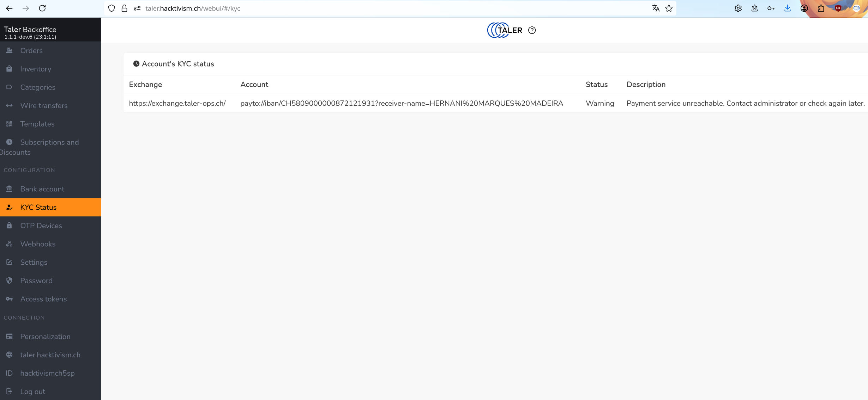Viewport: 868px width, 400px height.
Task: Click the version 1.1.1-dev.6 label
Action: [x=30, y=37]
